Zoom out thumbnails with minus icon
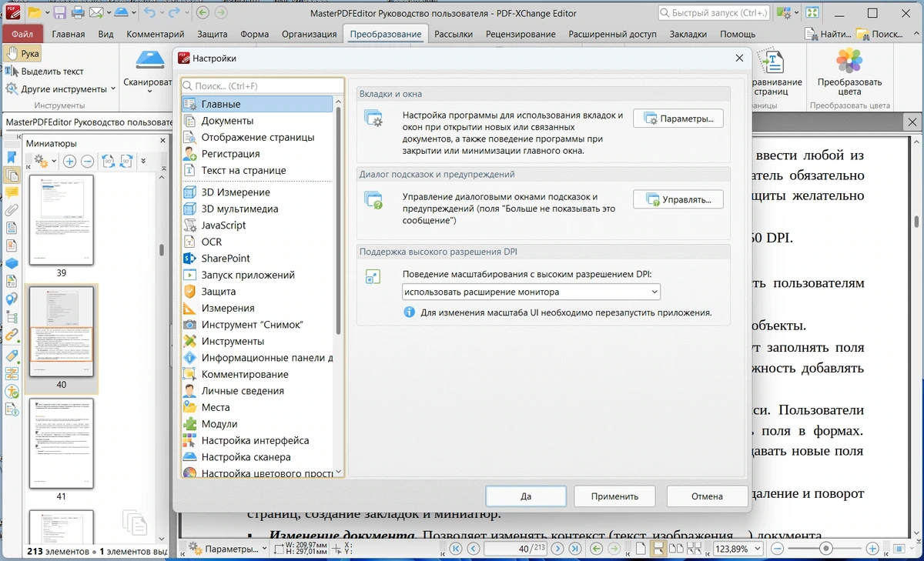924x561 pixels. tap(87, 162)
